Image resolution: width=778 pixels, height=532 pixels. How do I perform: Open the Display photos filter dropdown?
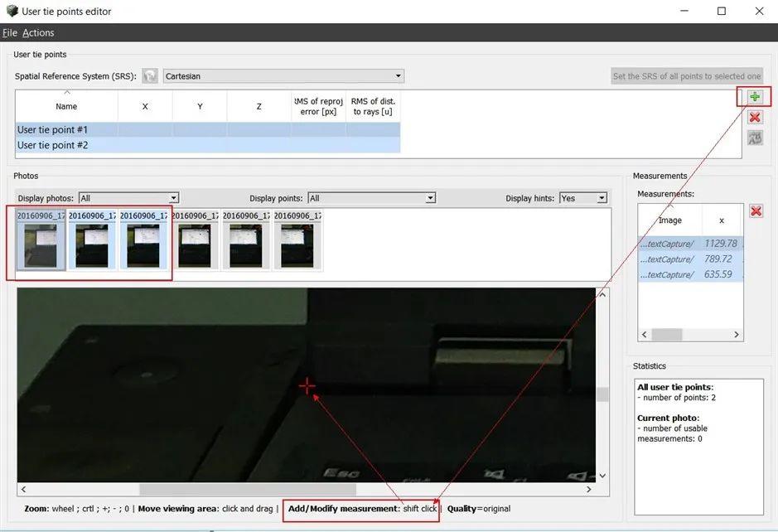[172, 197]
